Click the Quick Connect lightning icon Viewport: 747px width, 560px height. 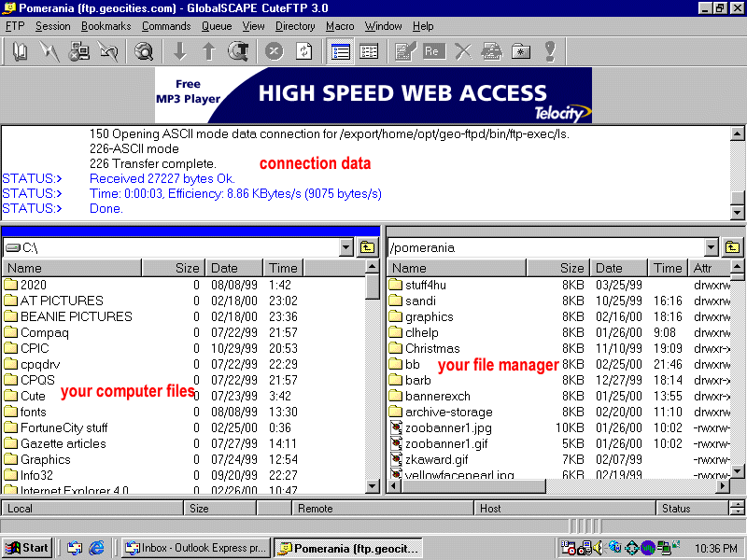pyautogui.click(x=49, y=52)
